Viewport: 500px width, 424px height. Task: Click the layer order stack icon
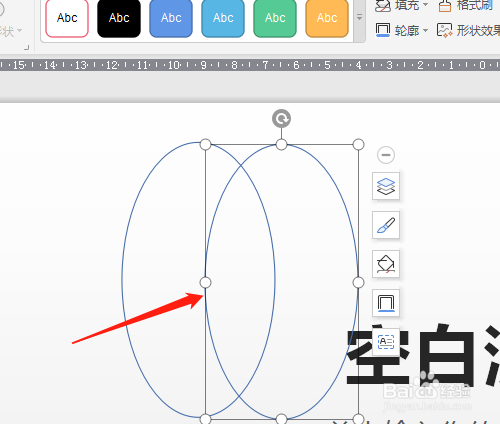coord(386,186)
